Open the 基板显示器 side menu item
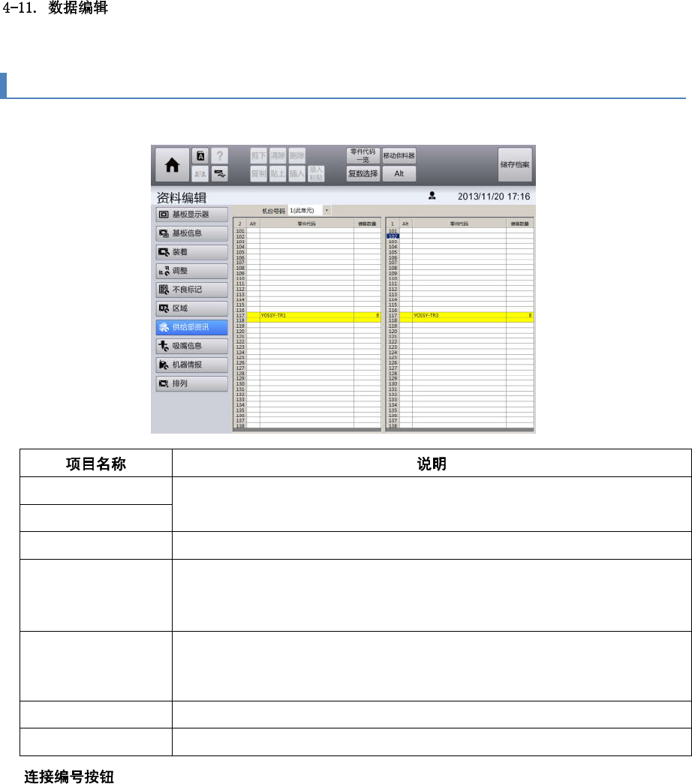 coord(191,215)
